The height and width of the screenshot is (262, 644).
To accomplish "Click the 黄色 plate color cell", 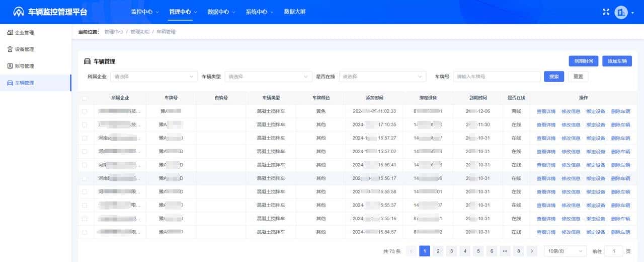I will point(321,111).
